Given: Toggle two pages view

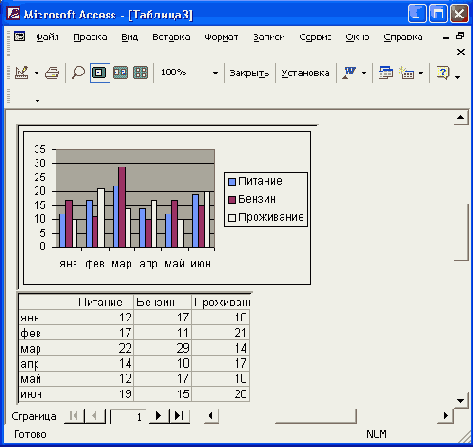Looking at the screenshot, I should pyautogui.click(x=120, y=72).
